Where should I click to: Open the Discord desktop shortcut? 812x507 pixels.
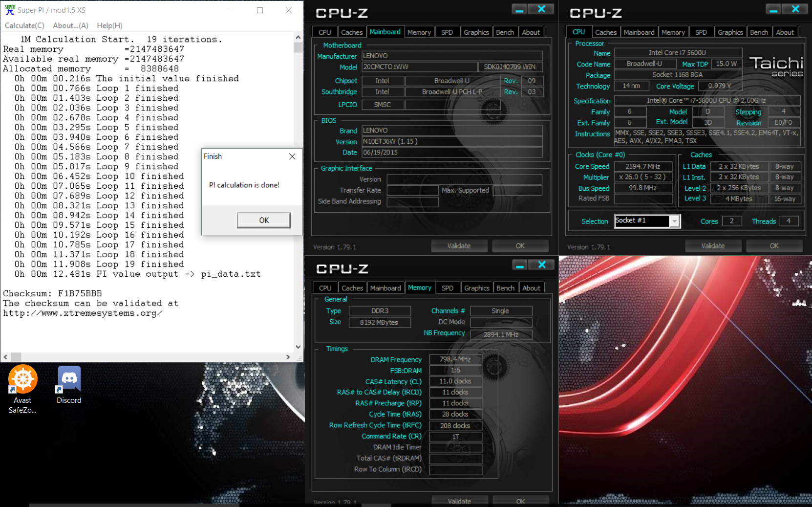coord(69,385)
